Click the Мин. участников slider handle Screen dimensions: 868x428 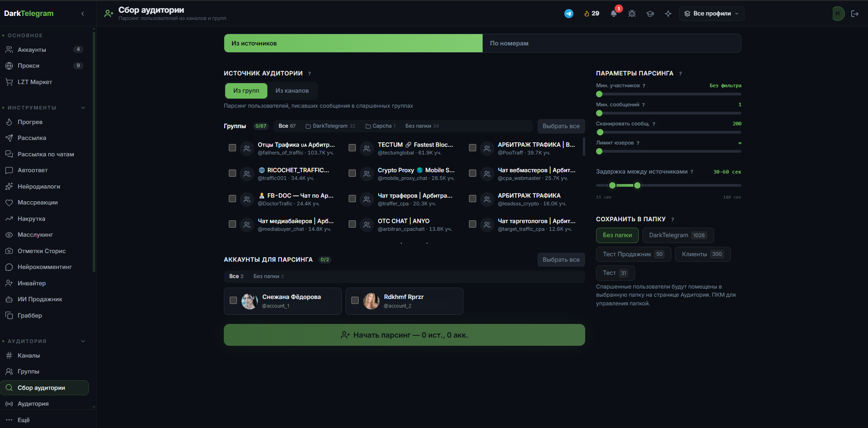[599, 94]
